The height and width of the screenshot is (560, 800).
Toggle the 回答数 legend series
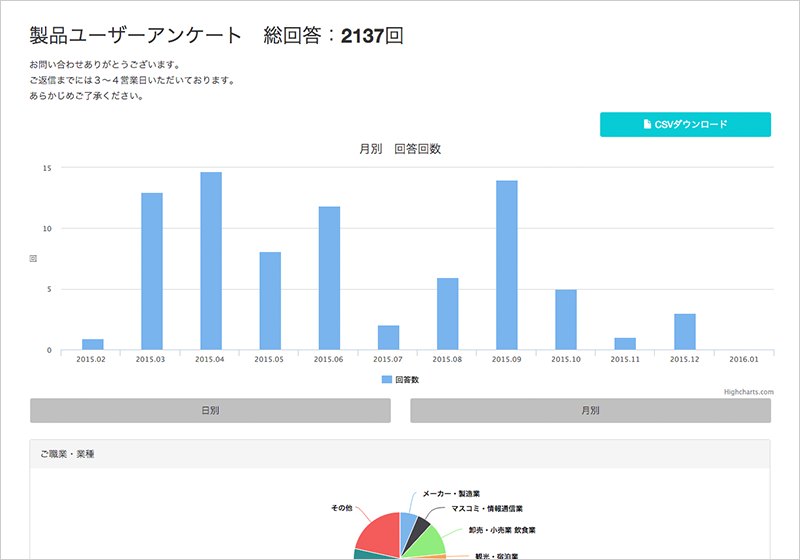click(401, 379)
